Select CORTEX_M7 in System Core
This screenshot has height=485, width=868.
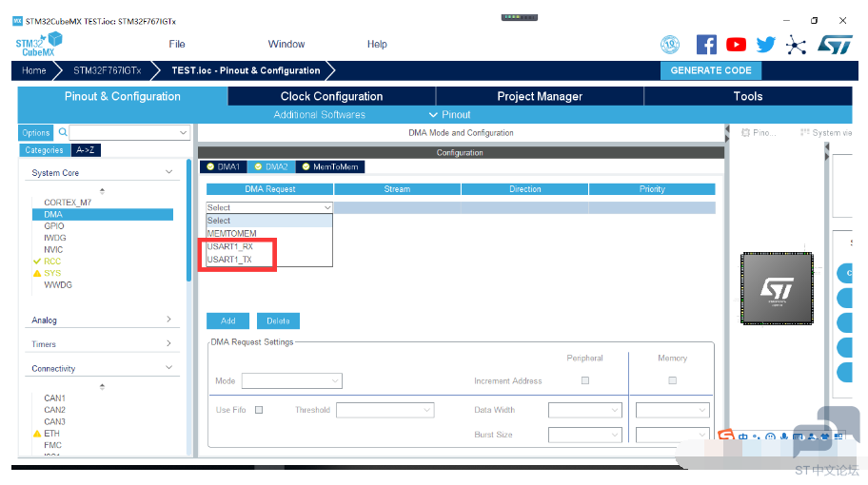click(68, 203)
